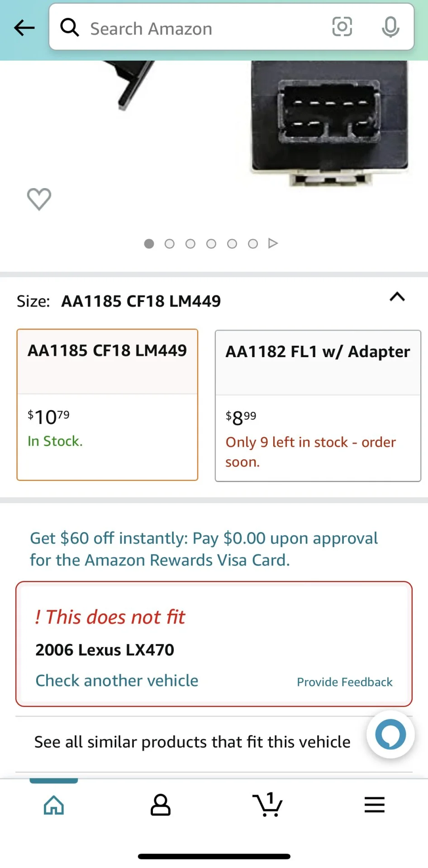Select AA1182 FL1 w/ Adapter option
428x868 pixels.
click(318, 406)
